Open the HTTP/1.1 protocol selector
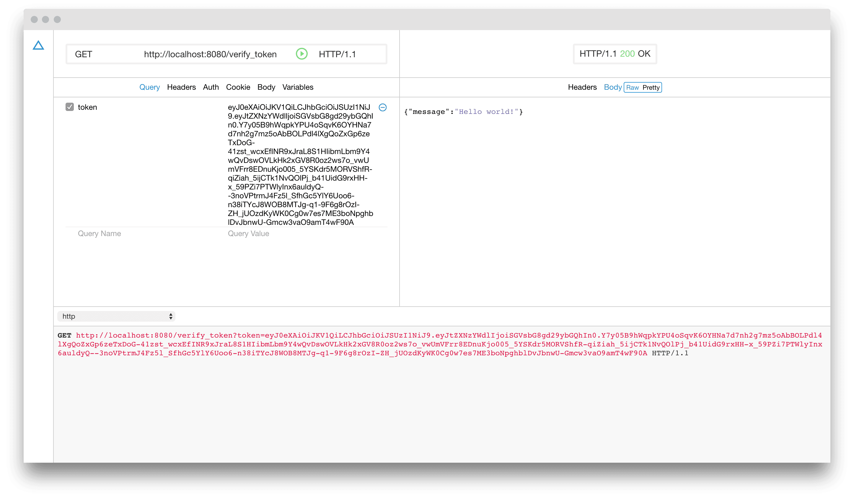This screenshot has width=854, height=504. pyautogui.click(x=337, y=54)
